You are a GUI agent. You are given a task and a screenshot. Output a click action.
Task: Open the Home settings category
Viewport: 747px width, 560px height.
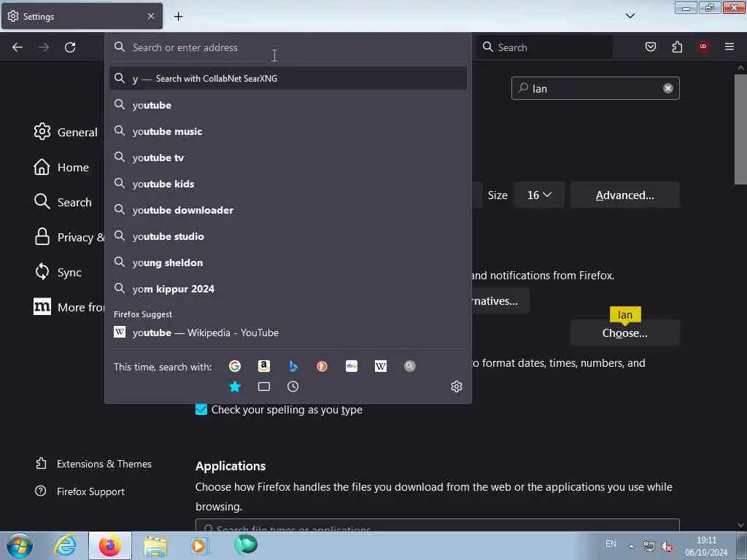point(61,167)
